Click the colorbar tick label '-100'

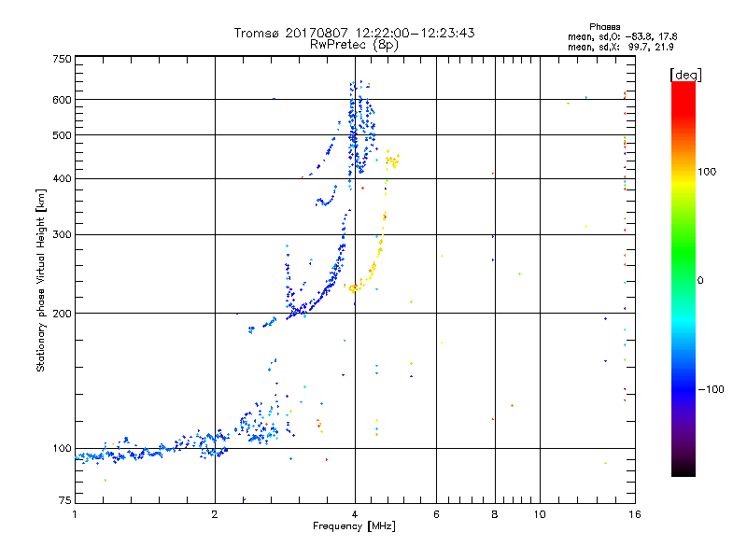coord(711,389)
